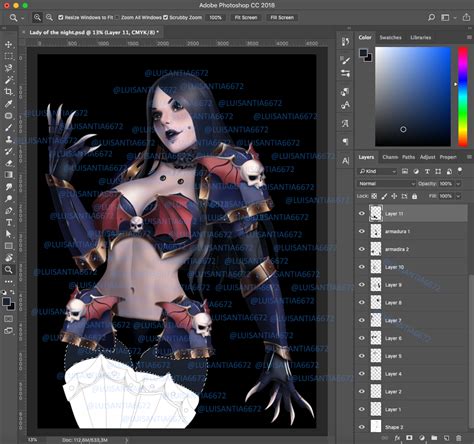This screenshot has height=444, width=474.
Task: Choose the Zoom Out mode icon
Action: click(49, 17)
